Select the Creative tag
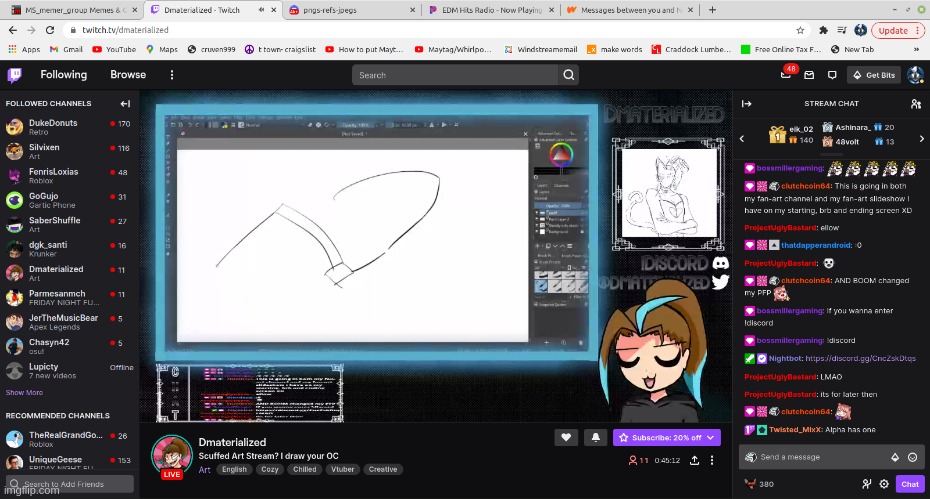This screenshot has width=930, height=499. click(383, 469)
